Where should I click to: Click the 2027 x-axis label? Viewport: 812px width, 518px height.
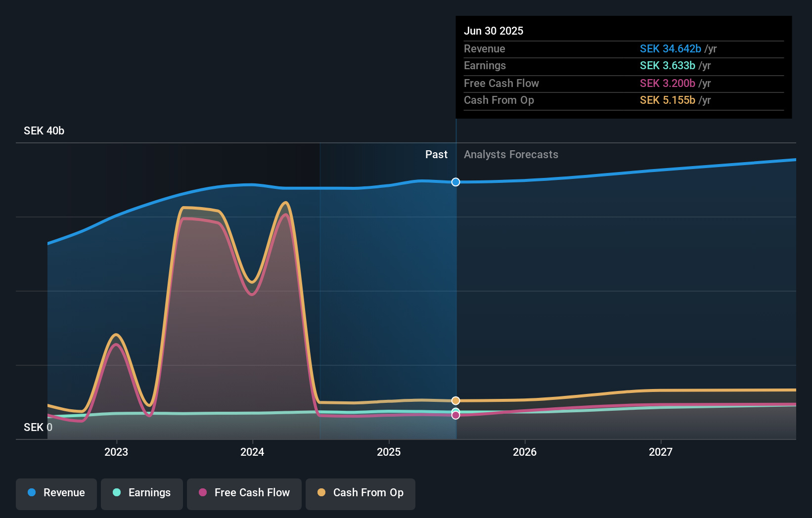661,452
